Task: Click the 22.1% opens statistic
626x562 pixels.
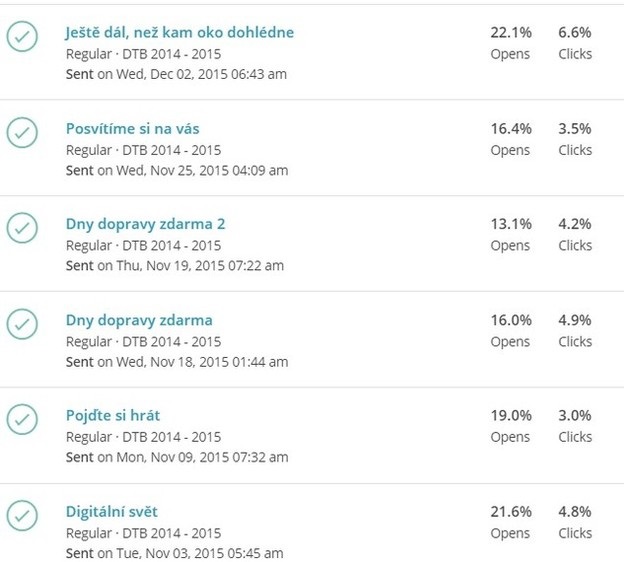Action: 511,32
